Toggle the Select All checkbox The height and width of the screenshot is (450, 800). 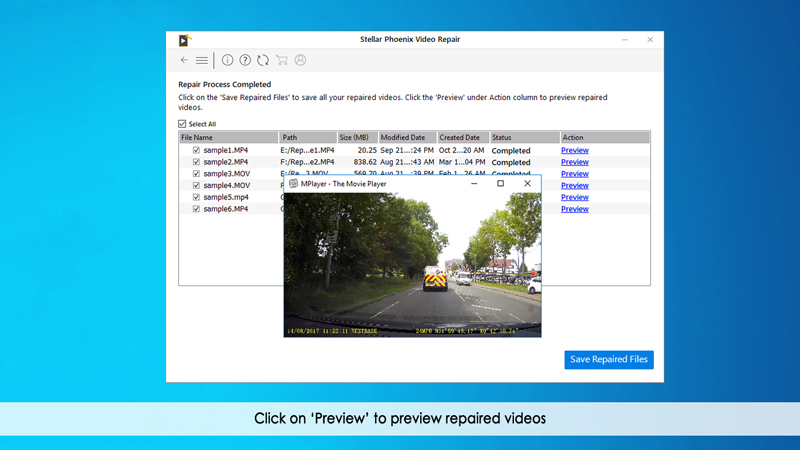(x=182, y=124)
